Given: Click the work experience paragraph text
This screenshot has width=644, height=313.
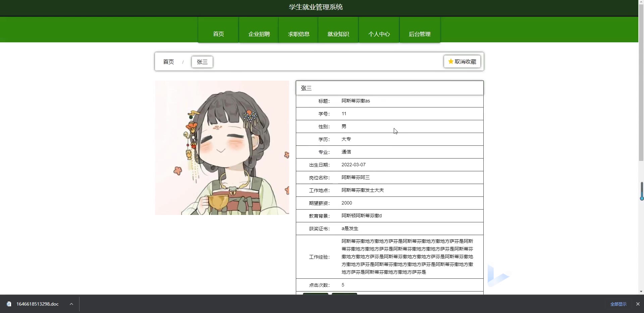Looking at the screenshot, I should tap(408, 257).
